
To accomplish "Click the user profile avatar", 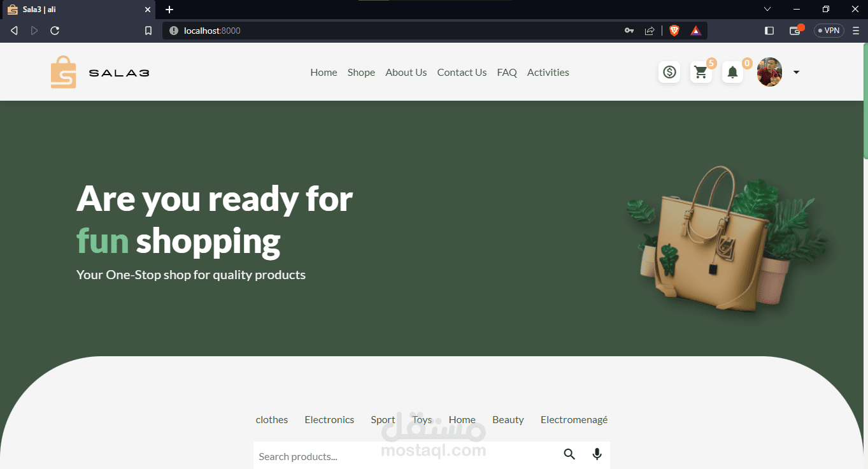I will [x=769, y=72].
